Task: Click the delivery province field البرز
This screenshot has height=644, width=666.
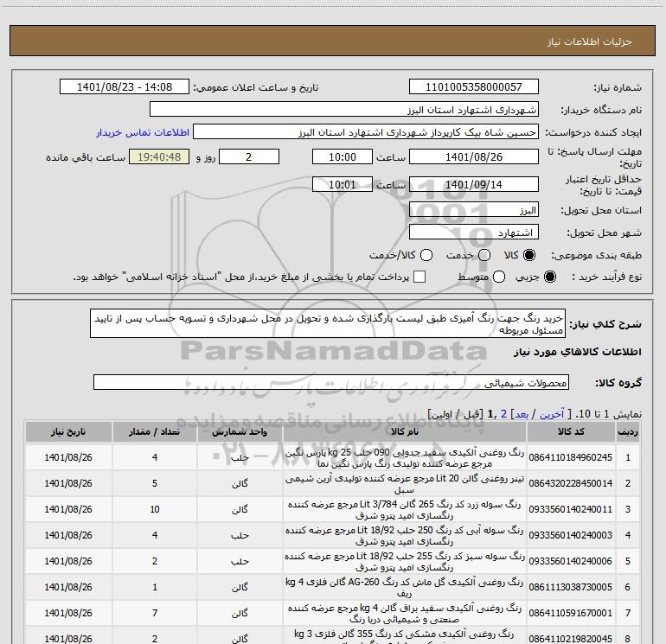Action: 474,210
